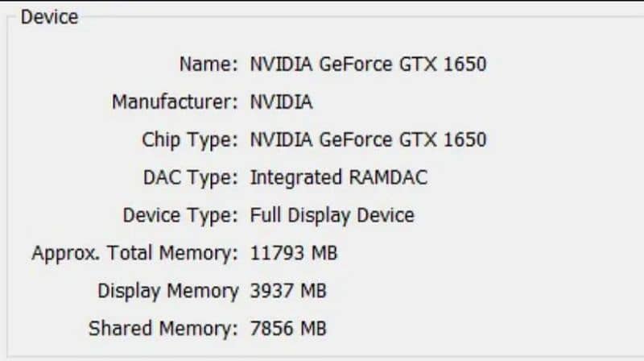This screenshot has width=644, height=361.
Task: Click the 'Display Memory' label
Action: 167,291
